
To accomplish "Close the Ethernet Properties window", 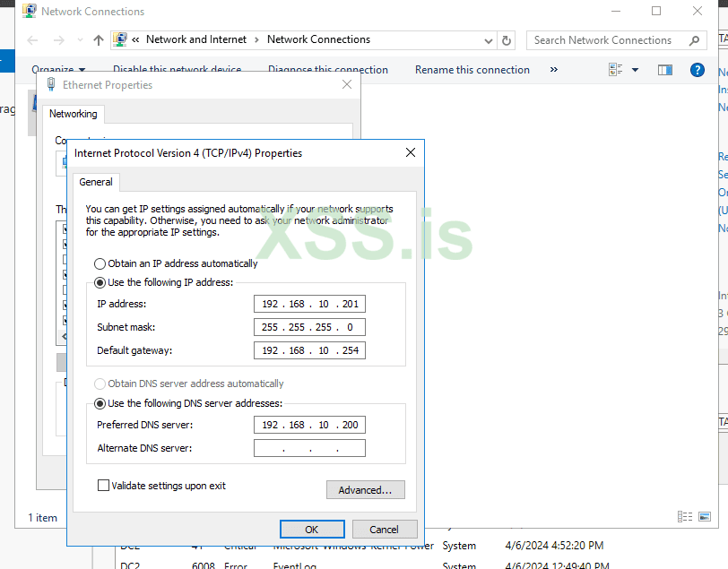I will [347, 84].
